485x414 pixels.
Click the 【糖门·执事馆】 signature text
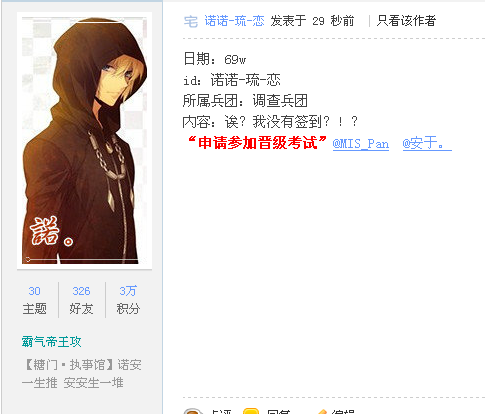(69, 365)
